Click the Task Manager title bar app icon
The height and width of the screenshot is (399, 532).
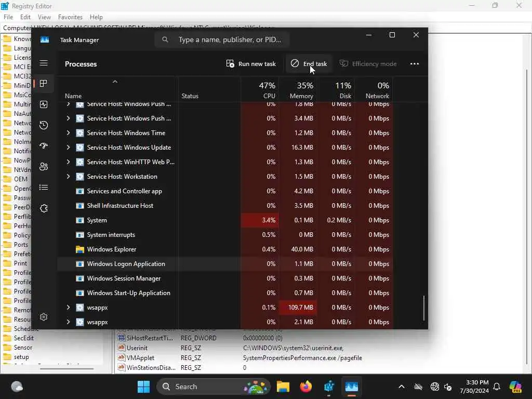click(x=45, y=39)
